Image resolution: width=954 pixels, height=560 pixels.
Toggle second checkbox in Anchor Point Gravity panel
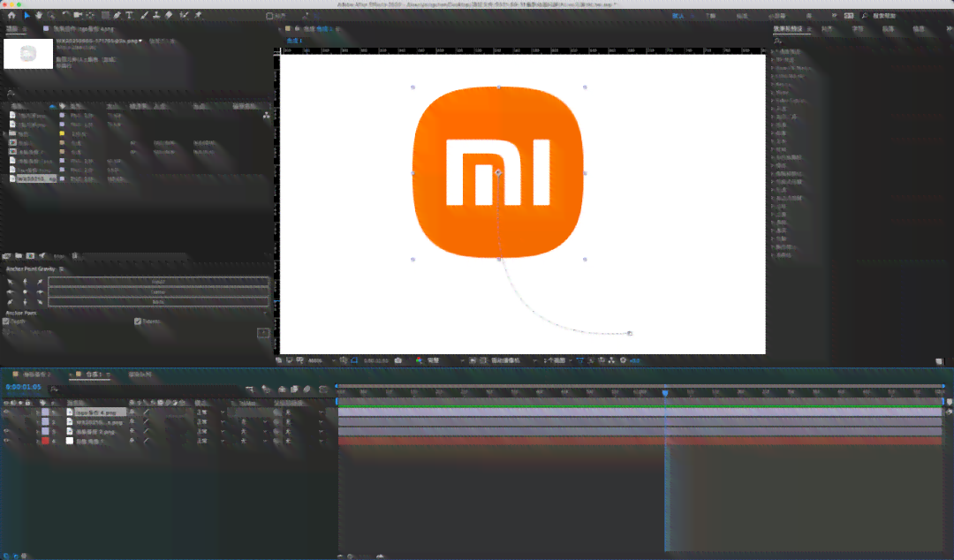138,322
